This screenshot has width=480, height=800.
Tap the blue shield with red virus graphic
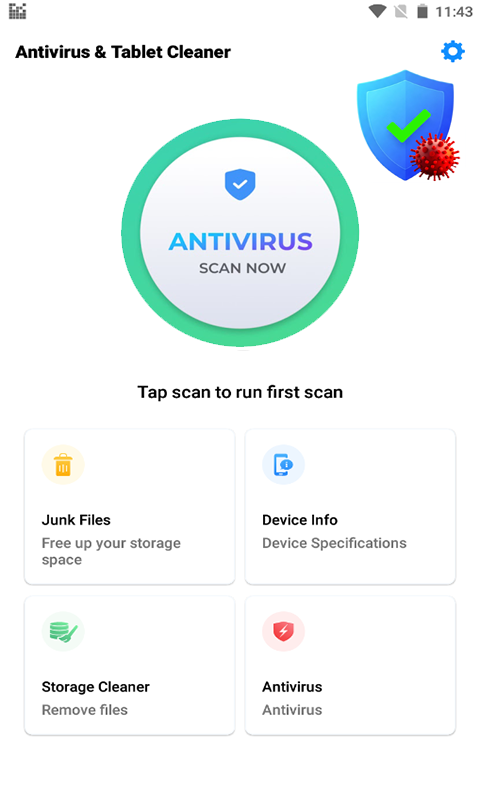pyautogui.click(x=408, y=126)
